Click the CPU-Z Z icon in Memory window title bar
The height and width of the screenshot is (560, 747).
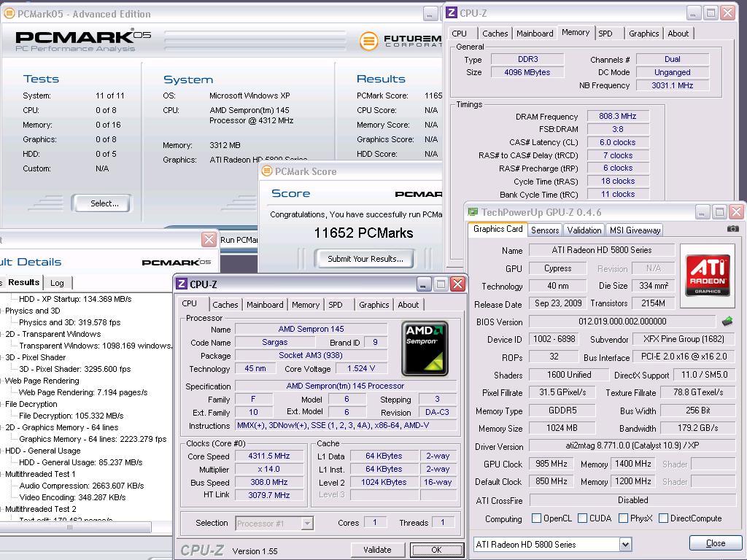451,13
